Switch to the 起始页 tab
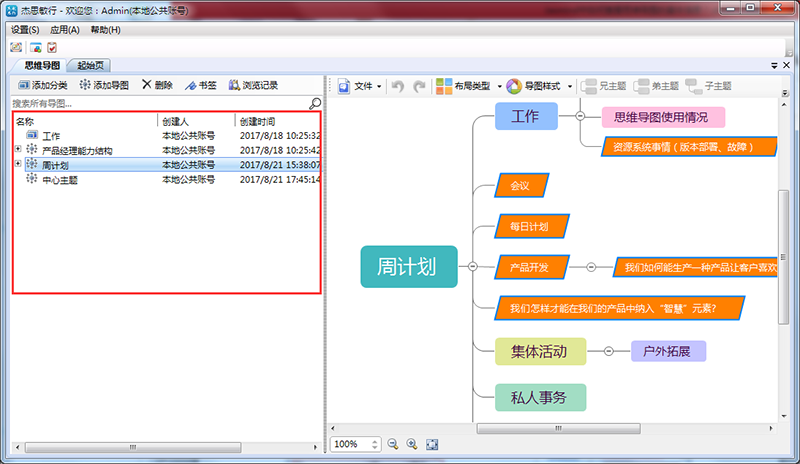This screenshot has height=464, width=800. click(x=96, y=65)
